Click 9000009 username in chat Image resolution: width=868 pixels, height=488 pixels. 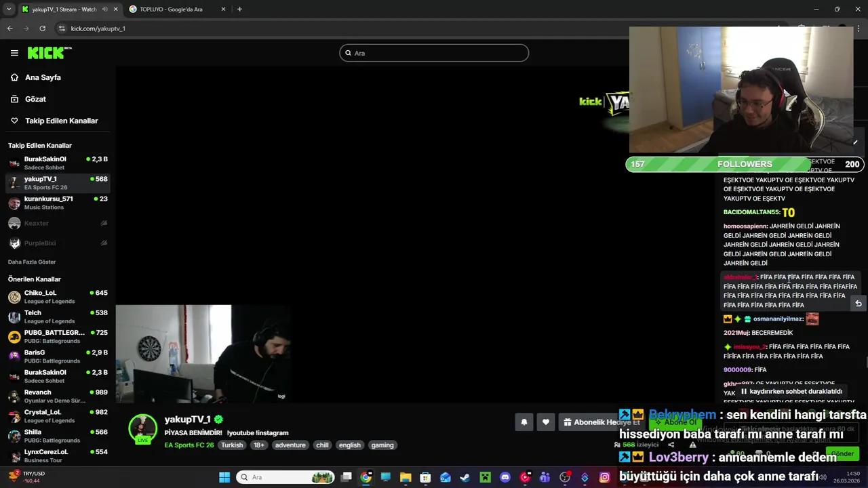pos(737,370)
